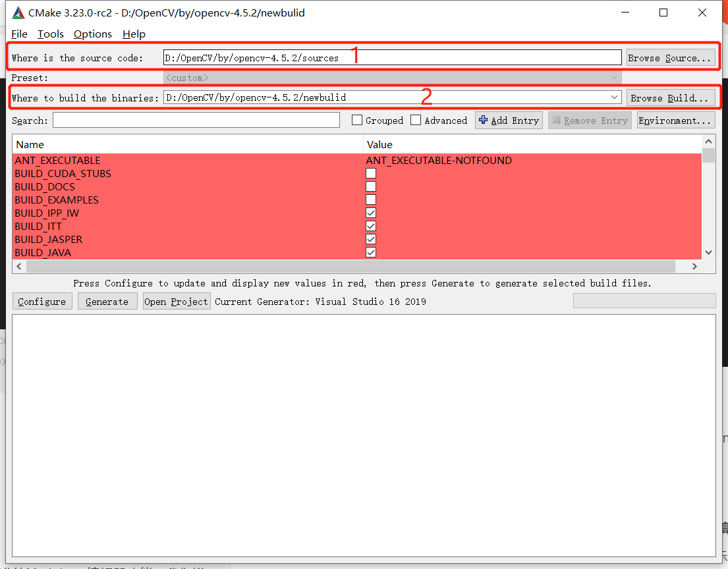This screenshot has height=569, width=728.
Task: Click the plus icon on Add Entry
Action: [x=483, y=121]
